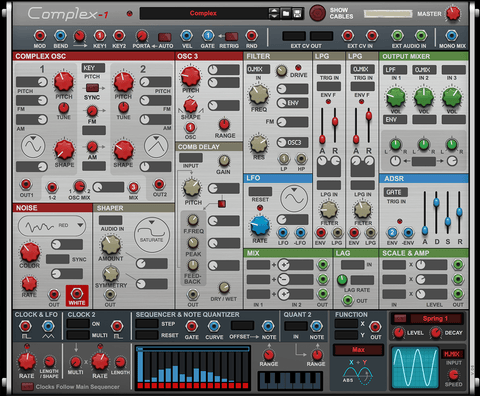Click the comb delay INPUT source field
The width and height of the screenshot is (480, 396).
191,158
